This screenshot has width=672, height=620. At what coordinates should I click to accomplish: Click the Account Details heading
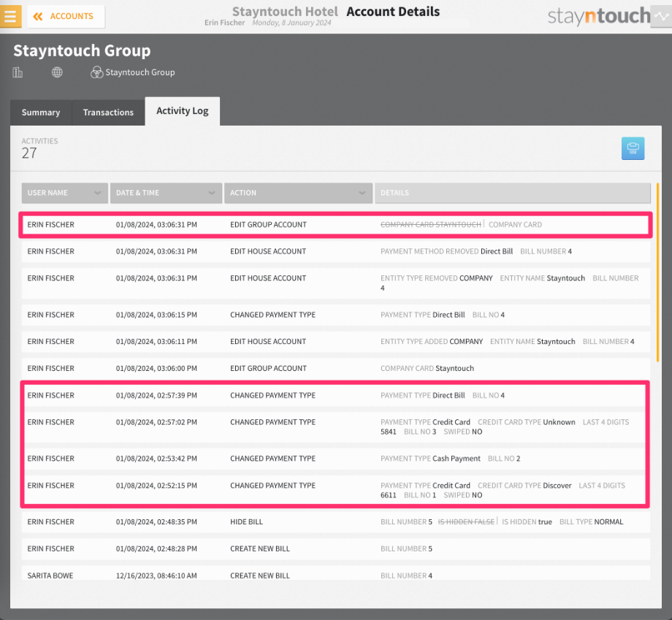393,12
